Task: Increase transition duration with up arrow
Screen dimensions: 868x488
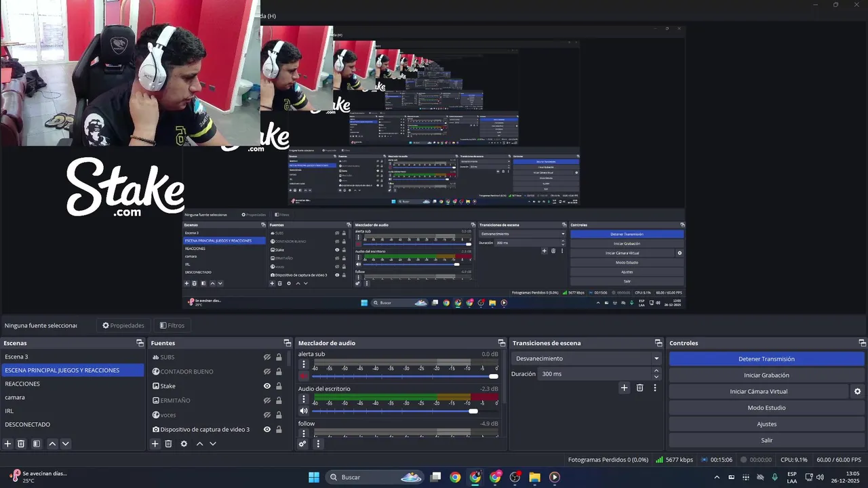Action: pos(656,371)
